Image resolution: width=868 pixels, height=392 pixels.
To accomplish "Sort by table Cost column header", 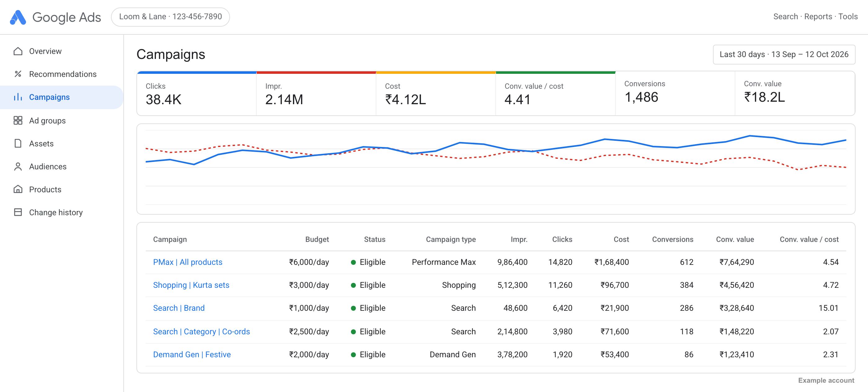I will (x=621, y=239).
